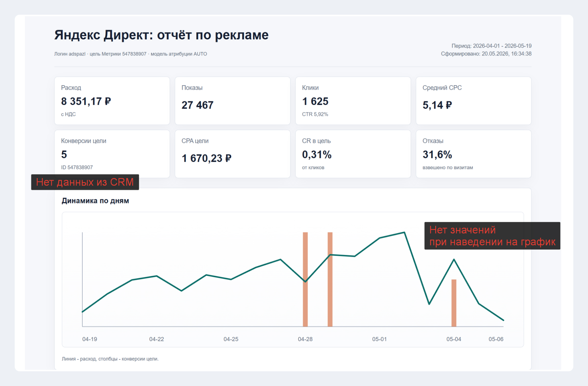Screen dimensions: 588x386
Task: Click the "взвешено по визитам" note
Action: click(448, 167)
